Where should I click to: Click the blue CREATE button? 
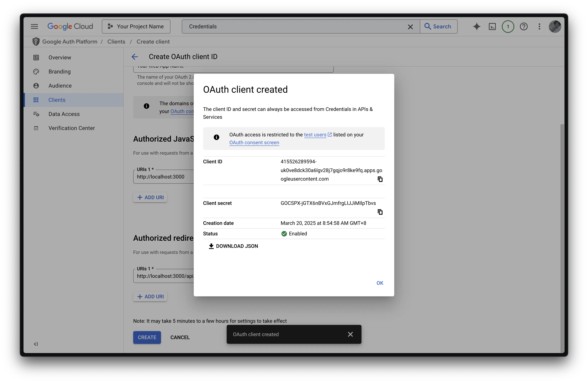coord(147,338)
